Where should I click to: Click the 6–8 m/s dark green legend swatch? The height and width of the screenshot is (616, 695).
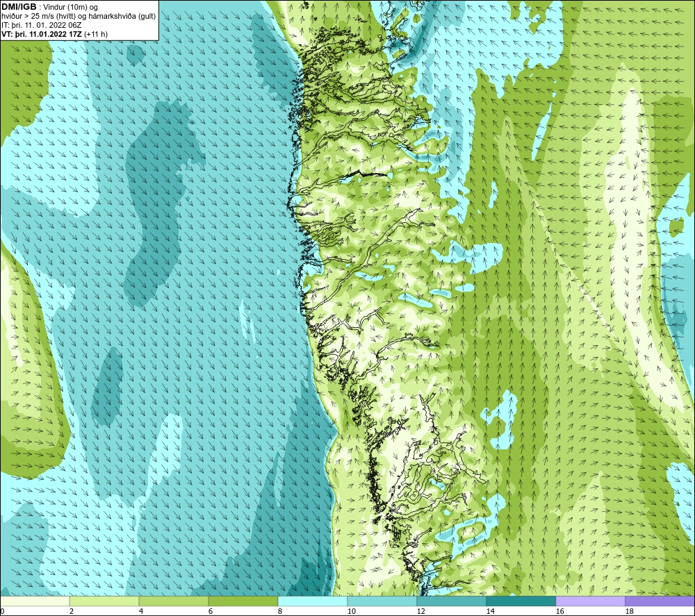tap(243, 601)
